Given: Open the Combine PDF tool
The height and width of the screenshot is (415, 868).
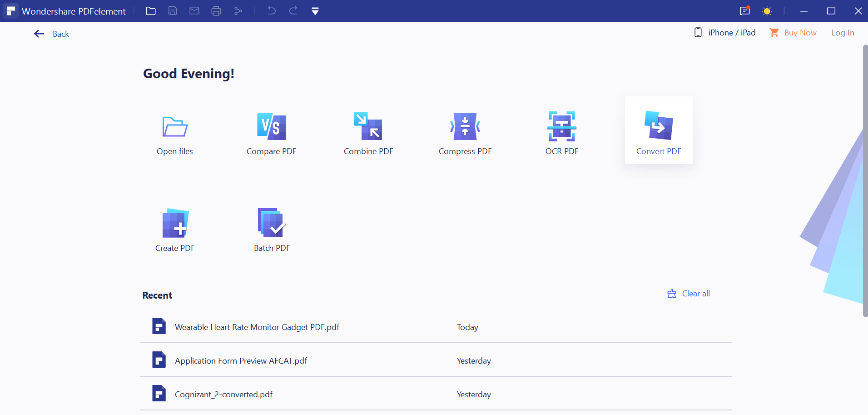Looking at the screenshot, I should [x=368, y=127].
